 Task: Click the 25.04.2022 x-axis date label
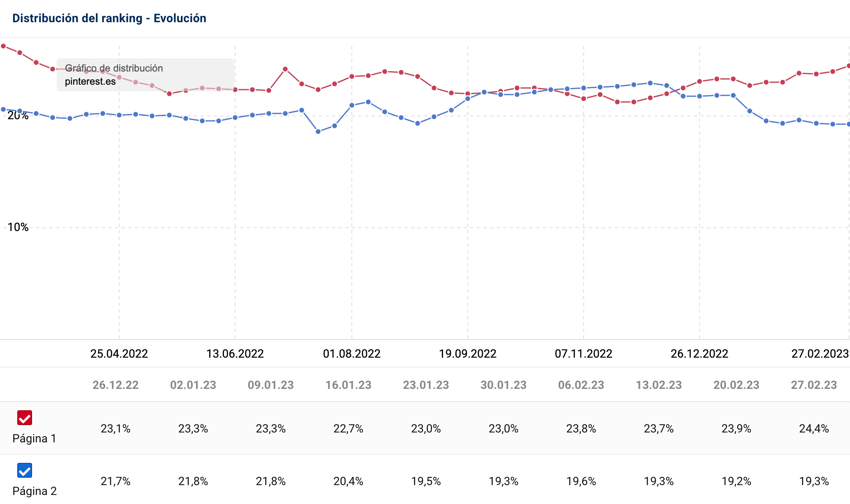(x=119, y=354)
